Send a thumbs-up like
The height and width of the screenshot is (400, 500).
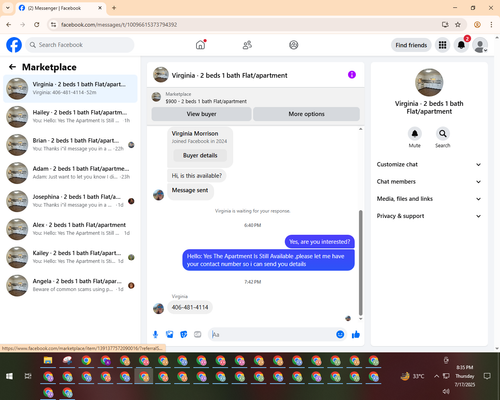[x=356, y=334]
